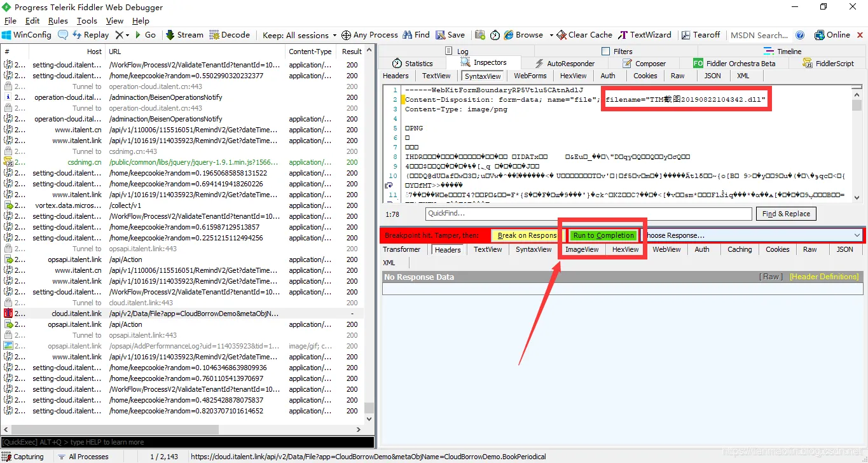Click the stopwatch timer icon
868x463 pixels.
click(x=494, y=35)
